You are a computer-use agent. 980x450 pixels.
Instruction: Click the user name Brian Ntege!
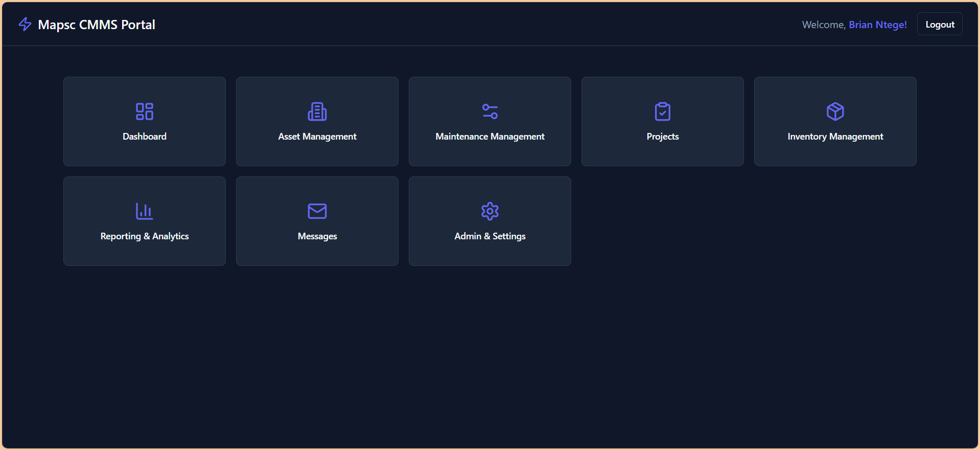878,25
